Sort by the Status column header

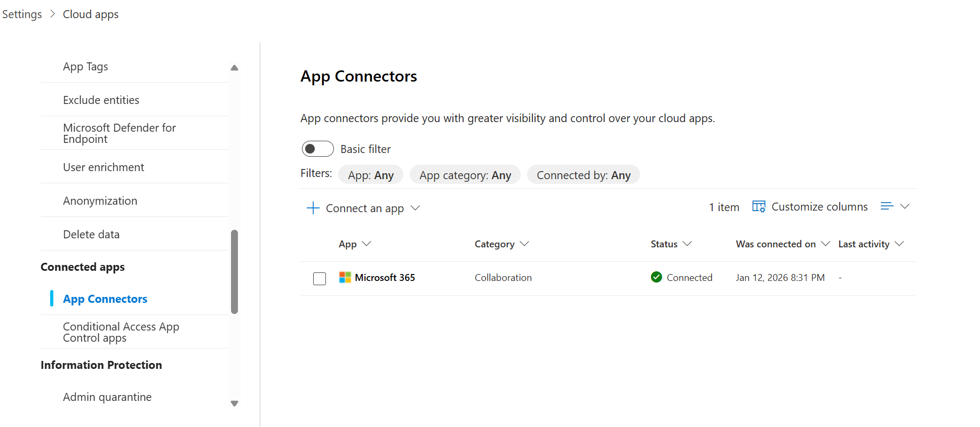point(671,244)
